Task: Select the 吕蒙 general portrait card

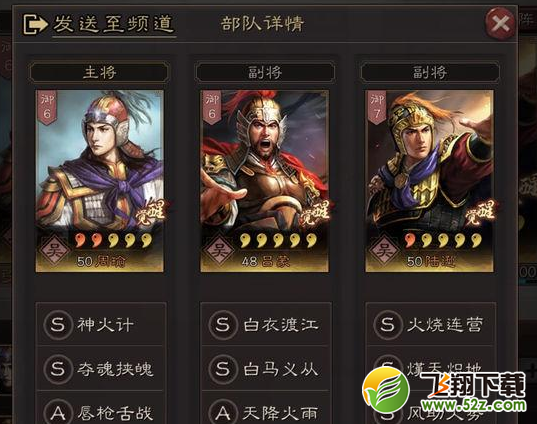Action: (x=265, y=181)
